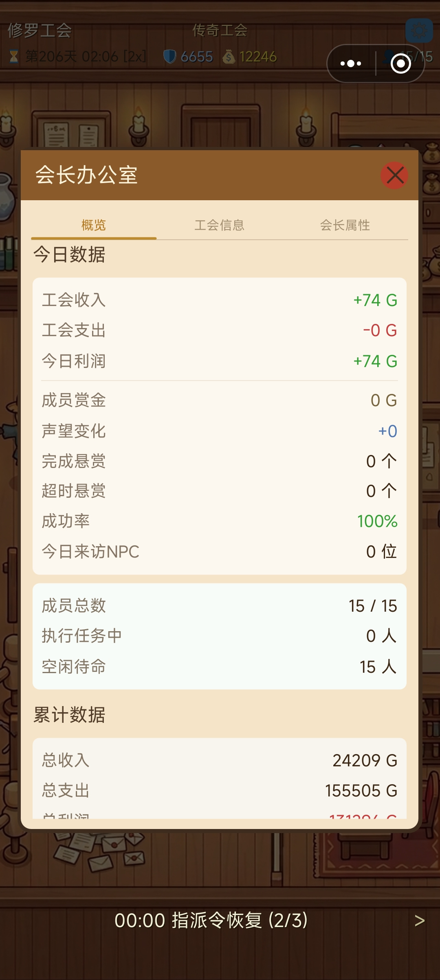Tap the gold money bag icon

pyautogui.click(x=229, y=57)
